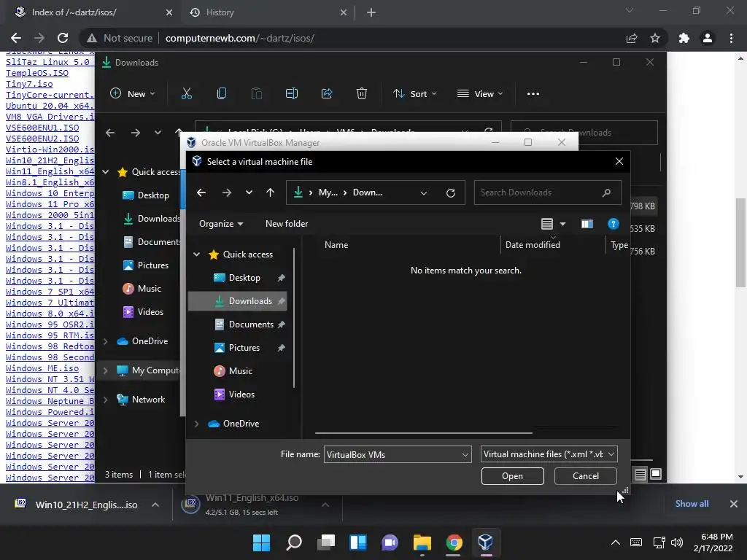
Task: Reload the browser page
Action: (x=63, y=38)
